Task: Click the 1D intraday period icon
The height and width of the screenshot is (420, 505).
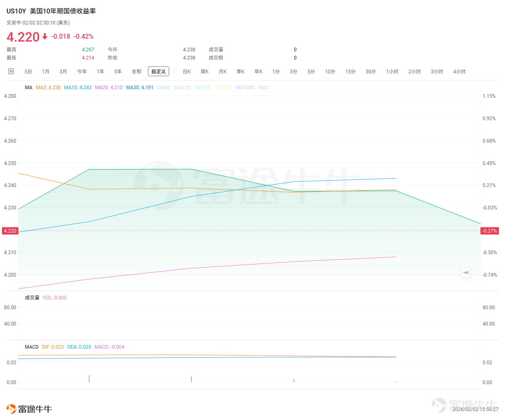Action: (11, 71)
